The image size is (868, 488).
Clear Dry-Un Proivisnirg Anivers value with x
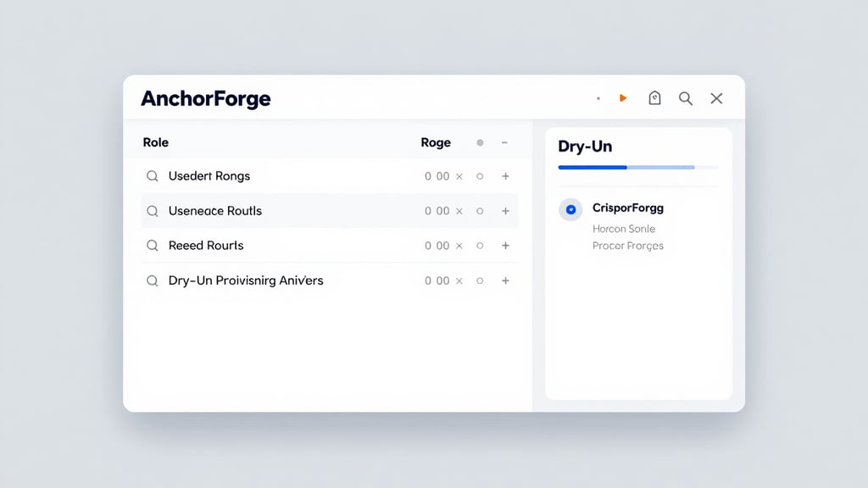pos(459,281)
